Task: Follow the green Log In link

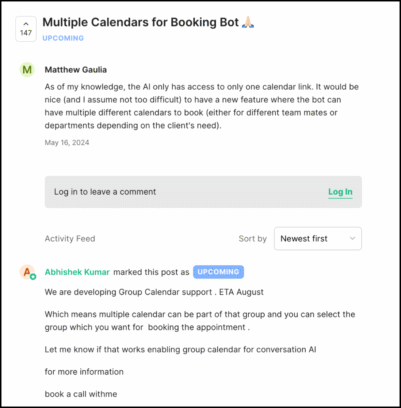Action: [x=340, y=192]
